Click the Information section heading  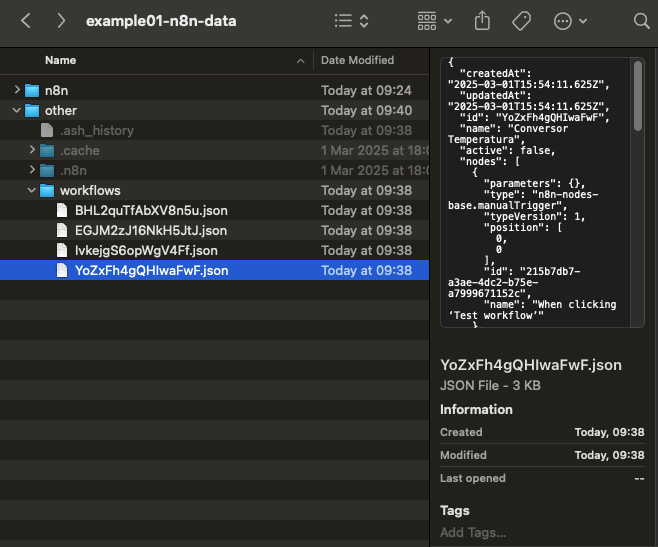[476, 409]
